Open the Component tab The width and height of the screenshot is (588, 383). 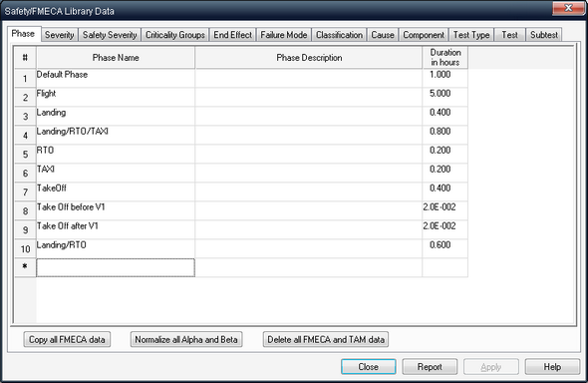coord(424,35)
